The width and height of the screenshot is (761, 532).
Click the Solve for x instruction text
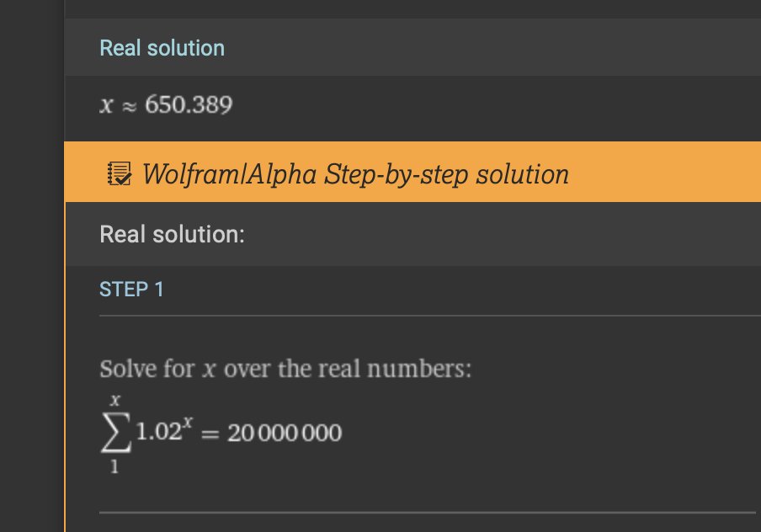pos(285,369)
